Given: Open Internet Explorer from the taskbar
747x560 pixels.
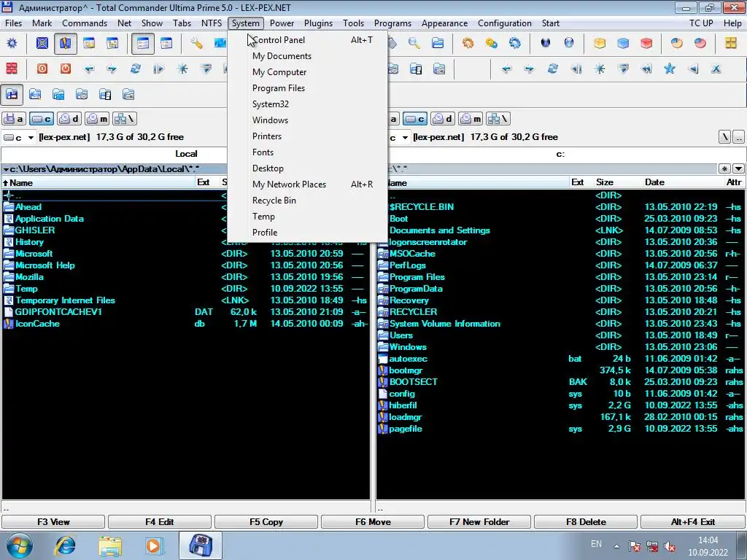Looking at the screenshot, I should [65, 545].
